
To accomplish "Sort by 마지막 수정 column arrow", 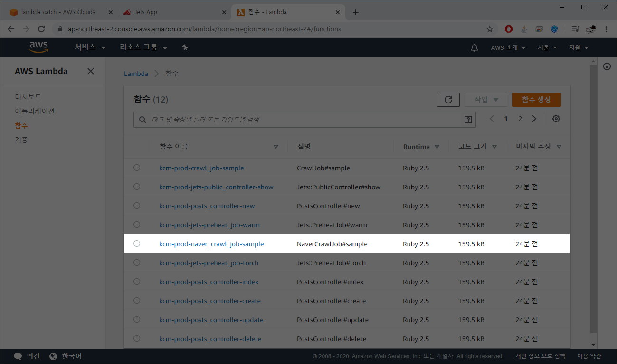I will tap(559, 147).
